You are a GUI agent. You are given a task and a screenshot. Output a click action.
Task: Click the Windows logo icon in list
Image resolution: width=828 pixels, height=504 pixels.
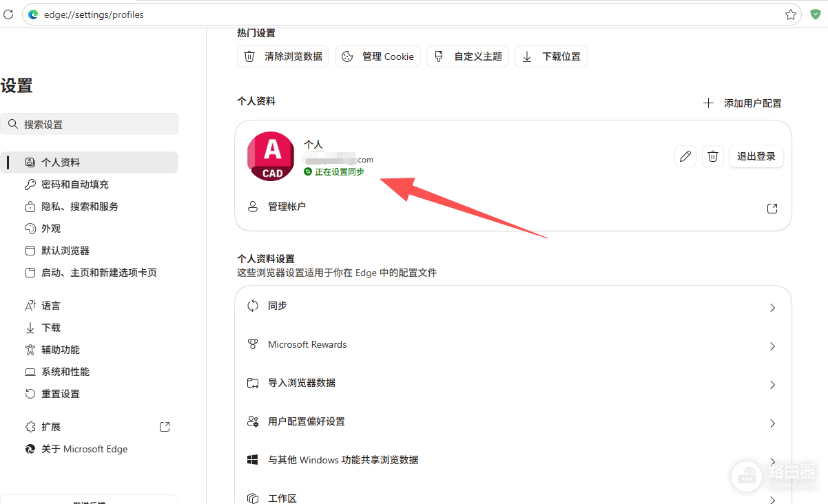[x=253, y=460]
